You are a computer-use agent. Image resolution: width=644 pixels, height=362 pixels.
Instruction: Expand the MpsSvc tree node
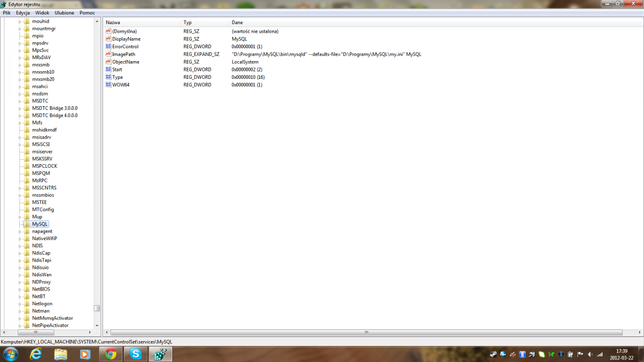[20, 50]
